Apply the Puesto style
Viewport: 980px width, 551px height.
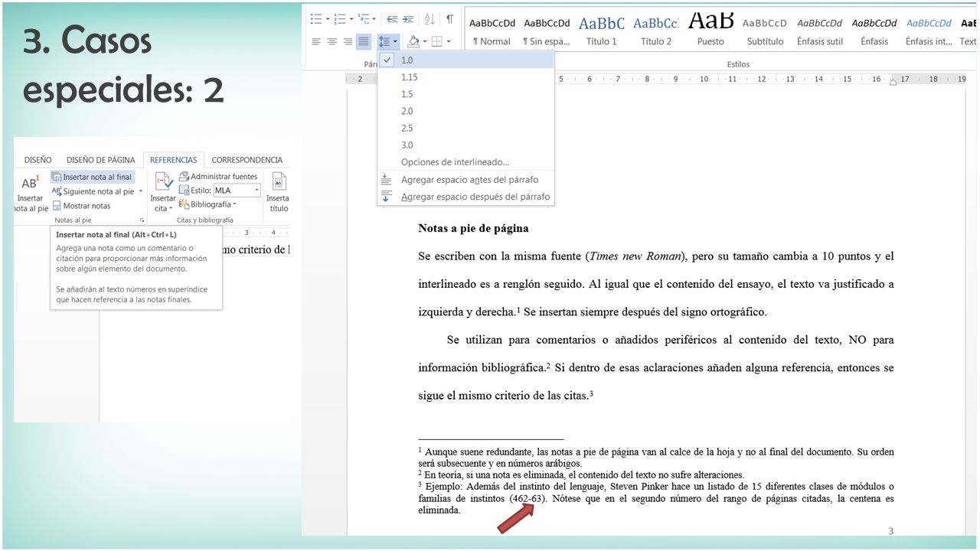[710, 31]
